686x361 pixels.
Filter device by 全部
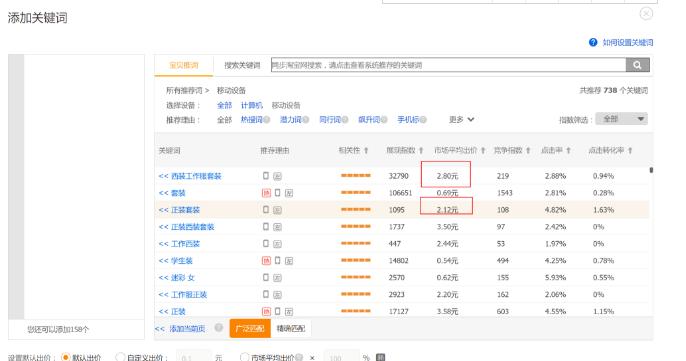[224, 105]
